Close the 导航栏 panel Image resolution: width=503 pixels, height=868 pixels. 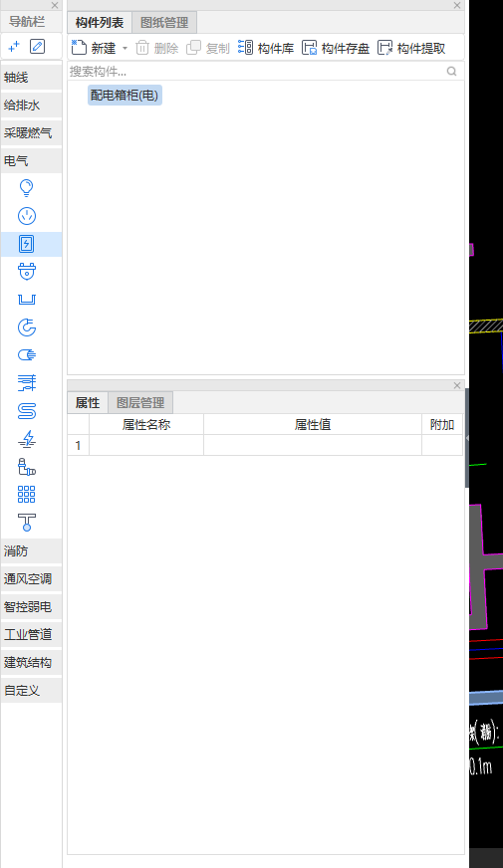[55, 5]
